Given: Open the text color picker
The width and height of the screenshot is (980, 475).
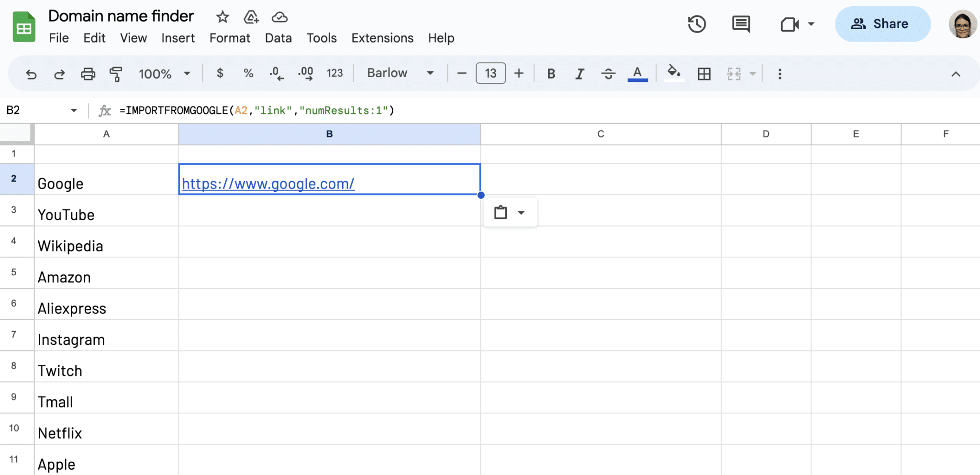Looking at the screenshot, I should click(x=636, y=73).
